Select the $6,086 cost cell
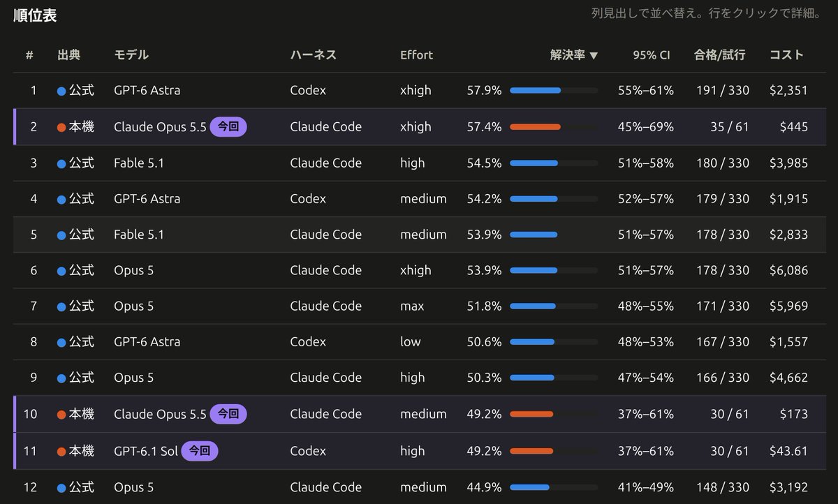This screenshot has width=838, height=504. click(788, 270)
